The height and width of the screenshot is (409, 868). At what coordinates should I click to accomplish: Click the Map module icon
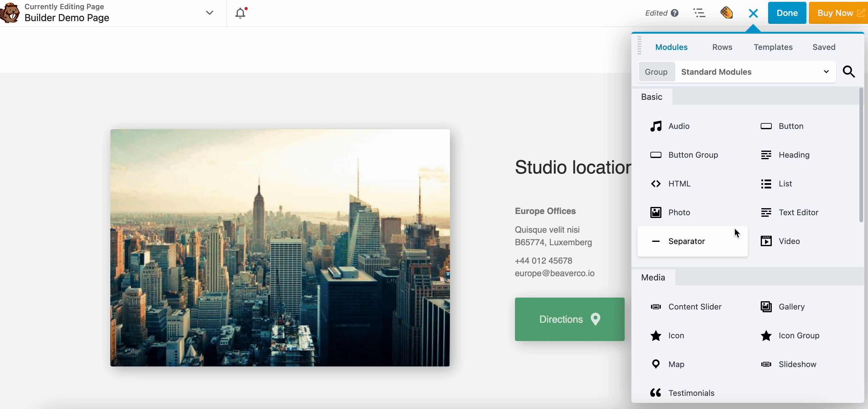click(x=656, y=364)
